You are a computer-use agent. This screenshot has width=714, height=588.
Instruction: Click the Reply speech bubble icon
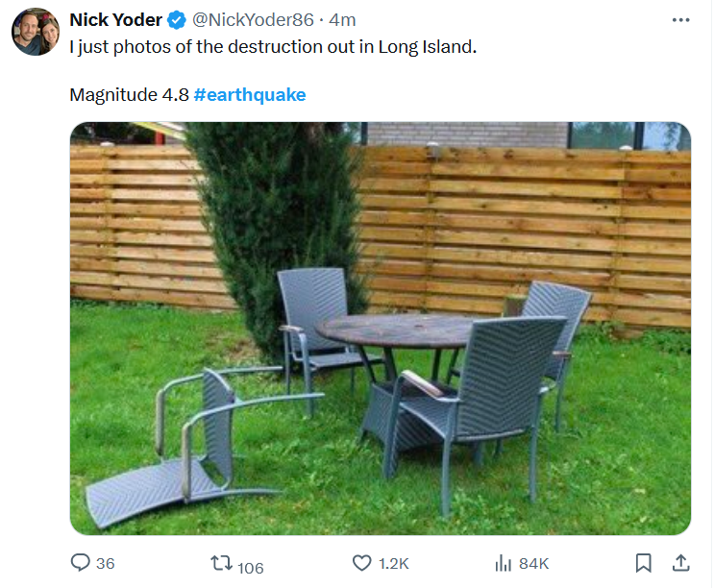pyautogui.click(x=81, y=563)
